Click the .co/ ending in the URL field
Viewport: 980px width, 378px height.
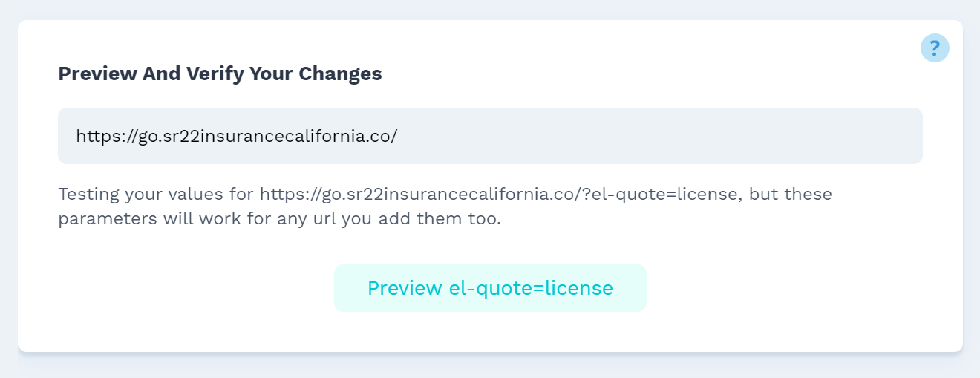380,136
